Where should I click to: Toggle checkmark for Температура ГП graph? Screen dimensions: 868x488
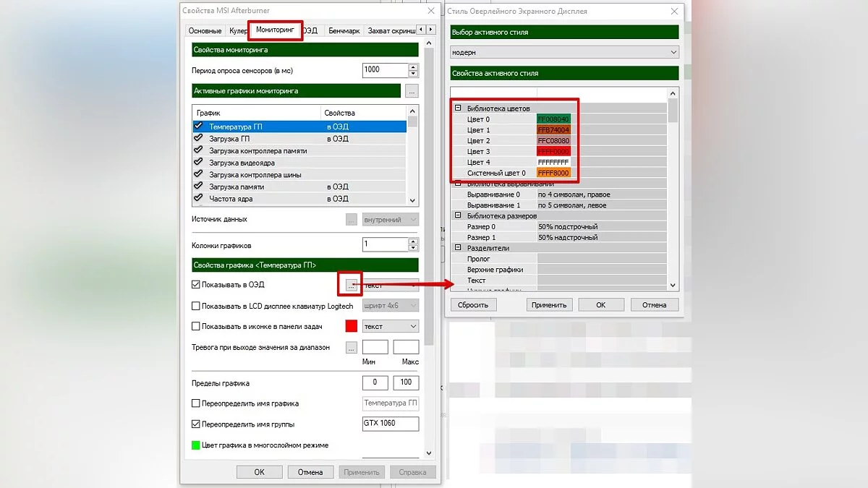(x=198, y=126)
